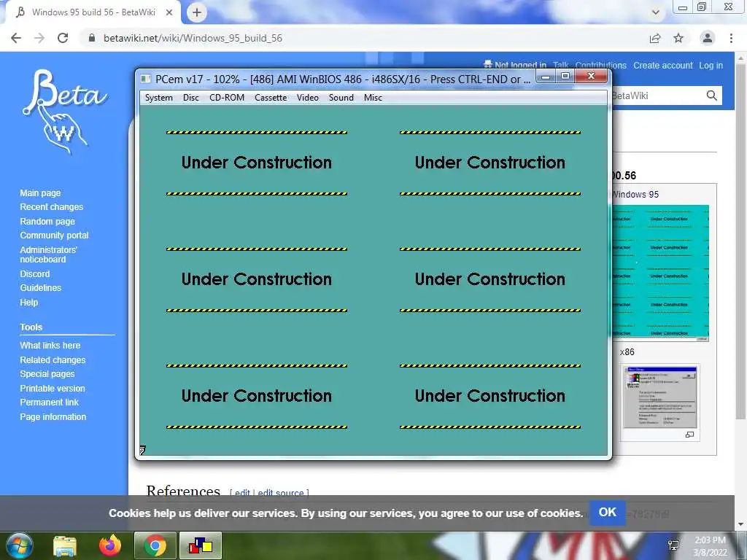The image size is (747, 560).
Task: Open Special pages link
Action: [47, 374]
